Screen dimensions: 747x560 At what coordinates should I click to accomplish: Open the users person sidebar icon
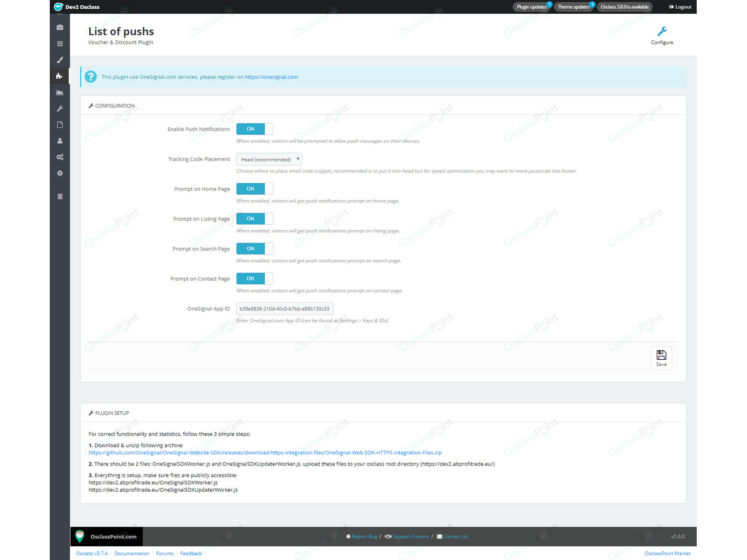tap(60, 141)
